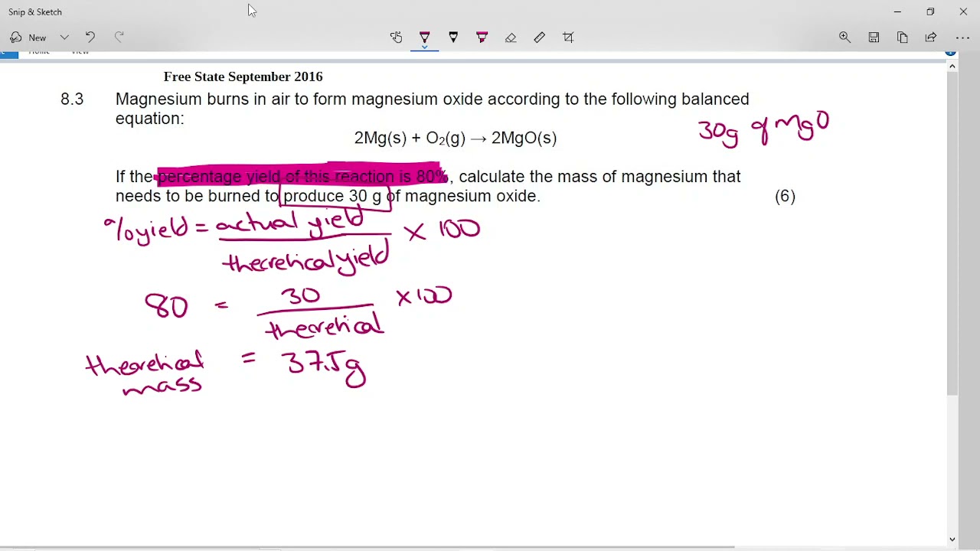Save the snip to file
Image resolution: width=980 pixels, height=551 pixels.
874,37
